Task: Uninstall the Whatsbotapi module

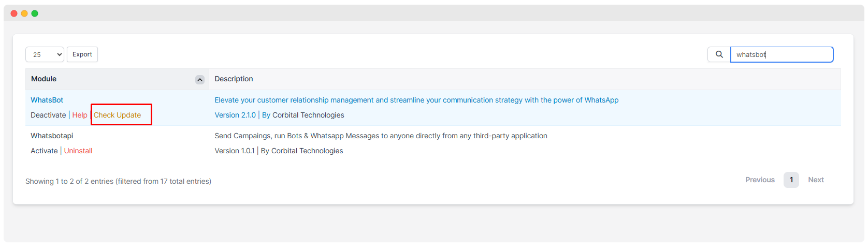Action: click(x=78, y=151)
